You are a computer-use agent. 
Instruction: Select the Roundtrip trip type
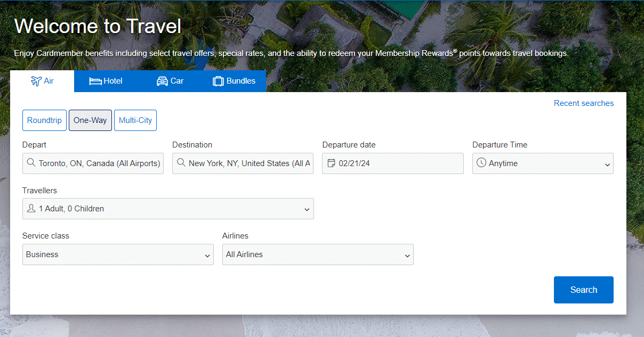[x=45, y=120]
